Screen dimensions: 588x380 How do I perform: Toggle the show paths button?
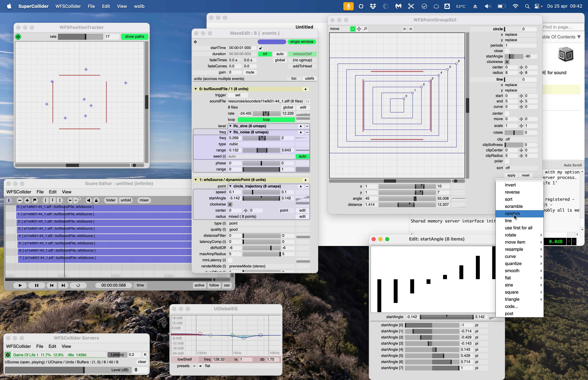134,37
